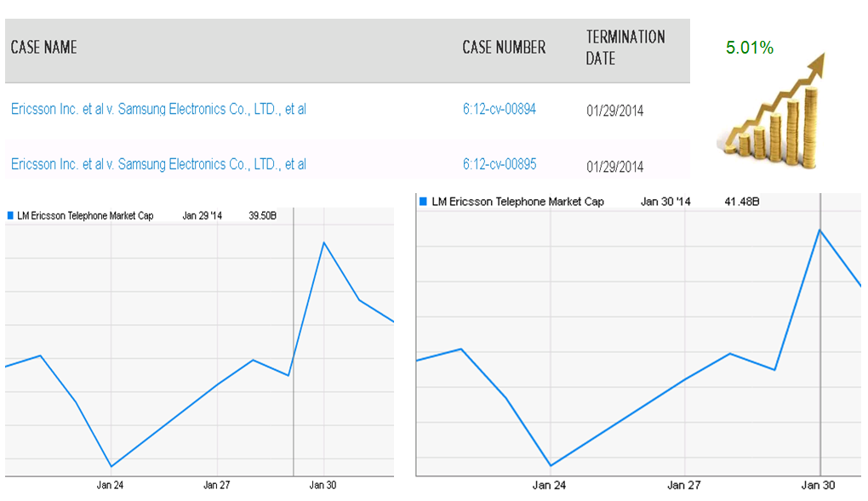Click the right chart's LM Ericsson Telephone Market Cap label

tap(517, 202)
